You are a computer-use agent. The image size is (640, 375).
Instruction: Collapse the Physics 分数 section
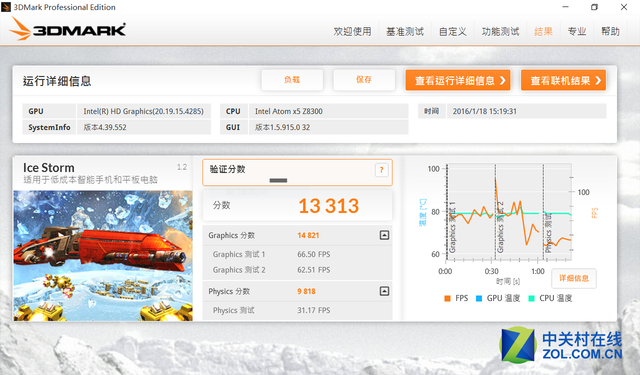(384, 291)
